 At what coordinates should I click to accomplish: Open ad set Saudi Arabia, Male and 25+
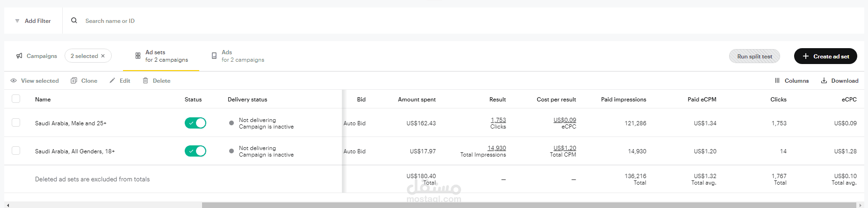tap(71, 123)
